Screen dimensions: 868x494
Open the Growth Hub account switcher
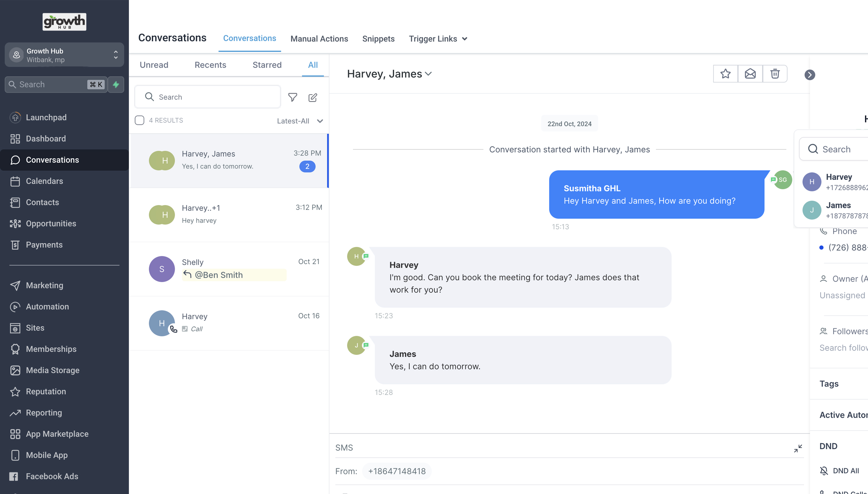click(x=64, y=55)
